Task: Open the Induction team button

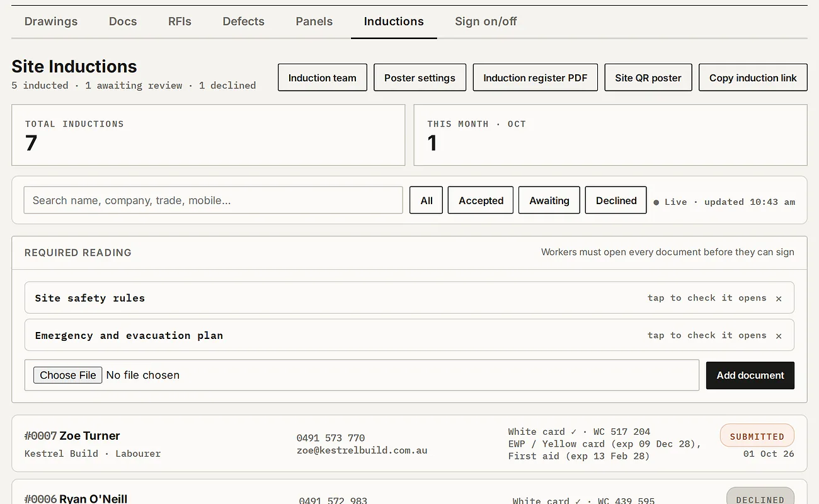Action: (323, 77)
